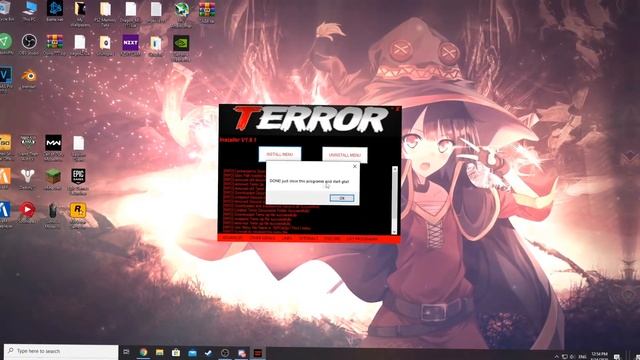Switch to Chrome on the taskbar
The image size is (640, 360).
[x=143, y=352]
